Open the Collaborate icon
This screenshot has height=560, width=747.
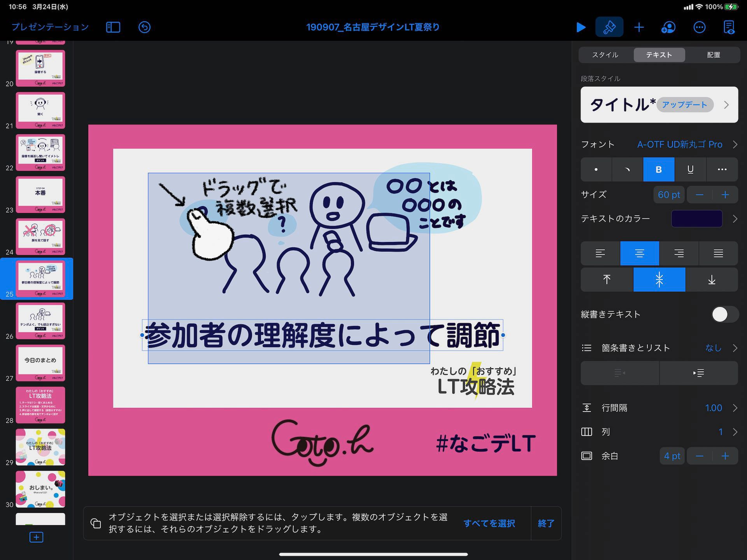(668, 27)
